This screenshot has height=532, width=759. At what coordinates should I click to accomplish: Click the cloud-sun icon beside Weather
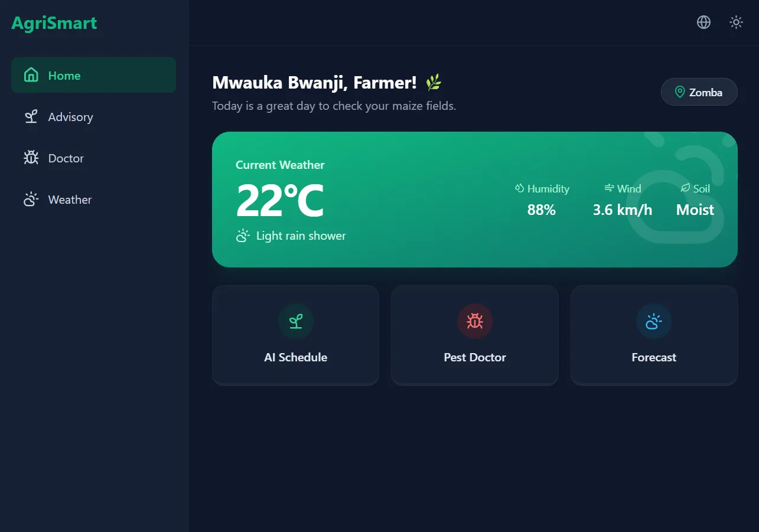click(x=31, y=199)
